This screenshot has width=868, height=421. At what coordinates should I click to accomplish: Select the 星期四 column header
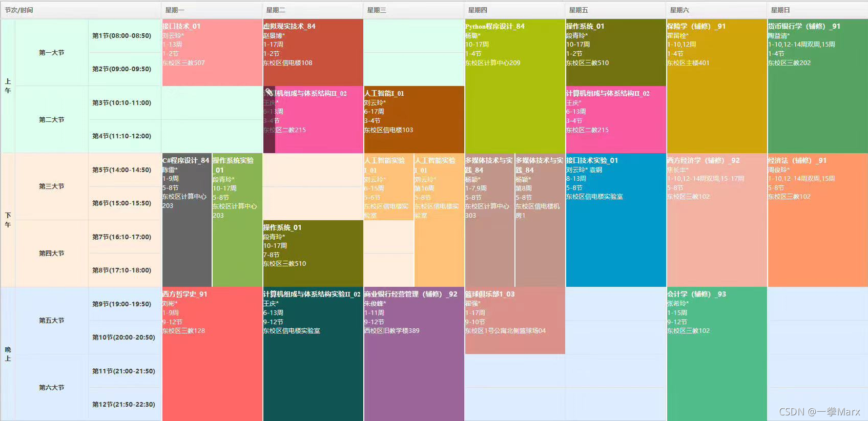(x=514, y=10)
